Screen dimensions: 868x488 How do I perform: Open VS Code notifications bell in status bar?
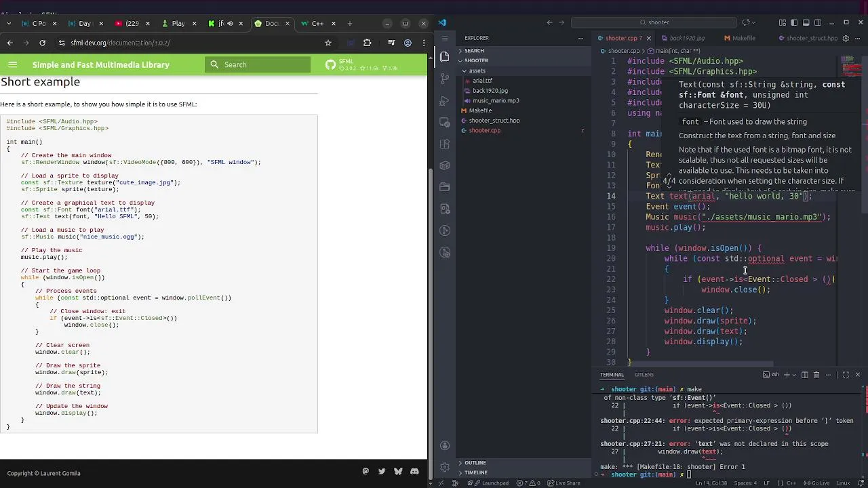coord(861,483)
